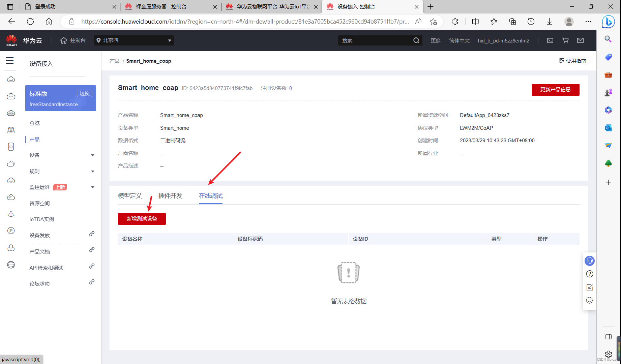
Task: Open the 更多 header menu
Action: coord(436,40)
